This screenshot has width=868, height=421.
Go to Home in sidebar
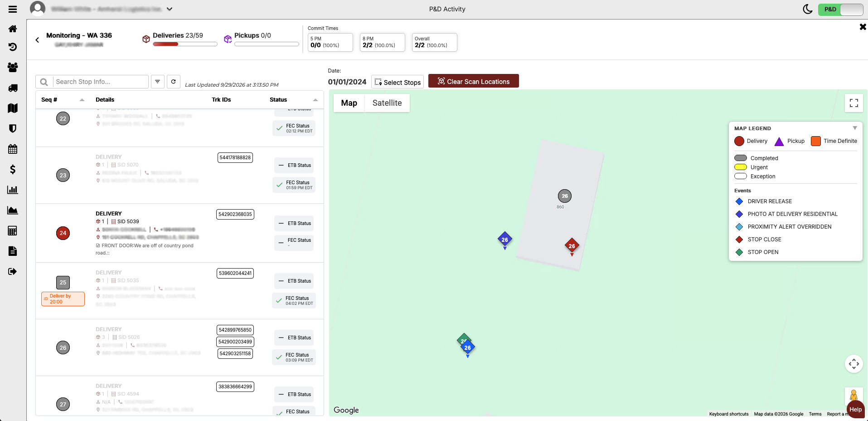point(13,29)
